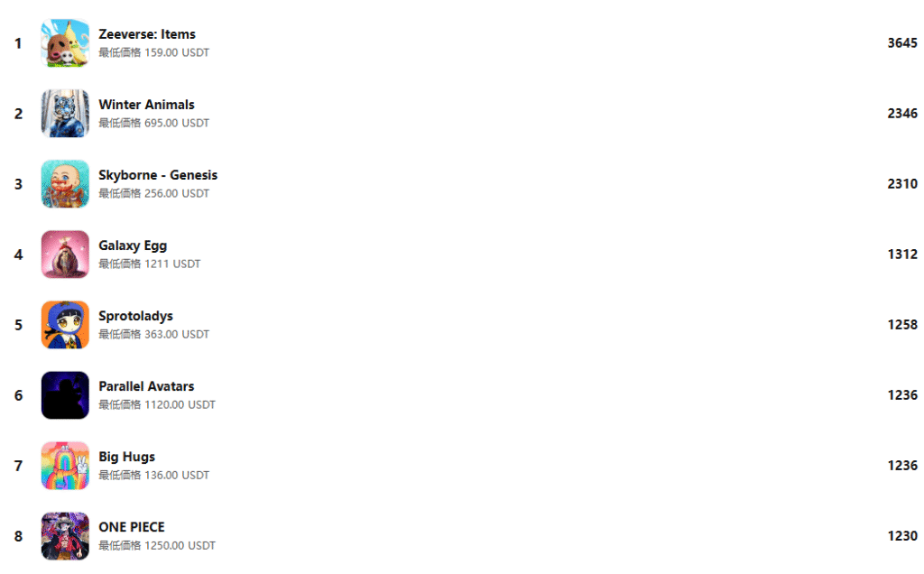Open the Skyborne - Genesis title
Viewport: 924px width, 574px height.
pos(158,175)
